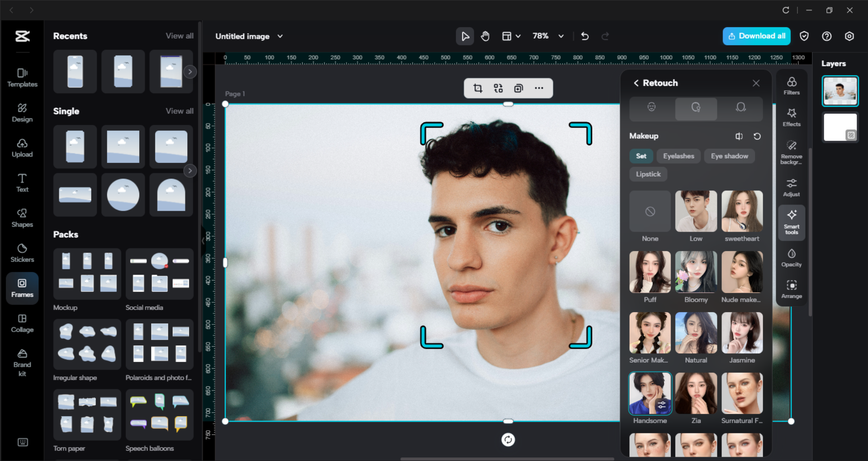Screen dimensions: 868x461
Task: Apply the Handsome makeup preset
Action: [x=650, y=393]
